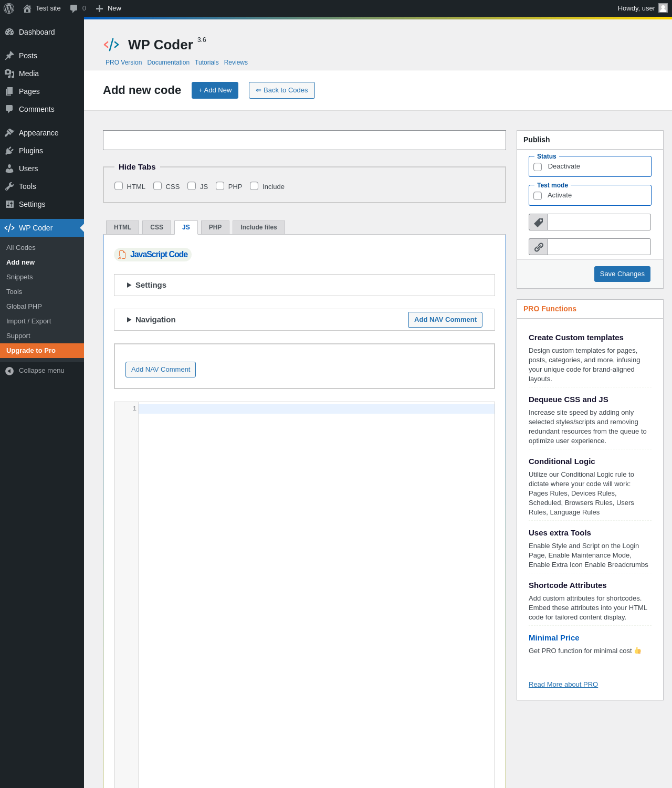
Task: Click the Posts pin icon
Action: 9,56
